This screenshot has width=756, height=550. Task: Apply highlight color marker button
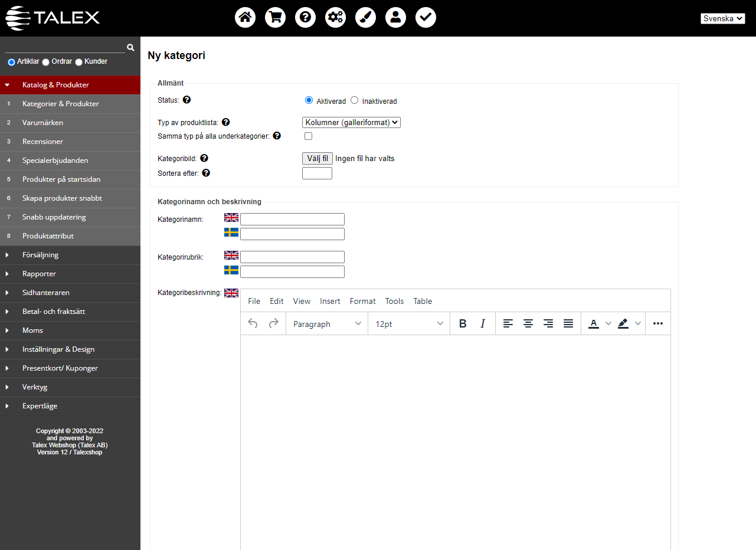(623, 323)
